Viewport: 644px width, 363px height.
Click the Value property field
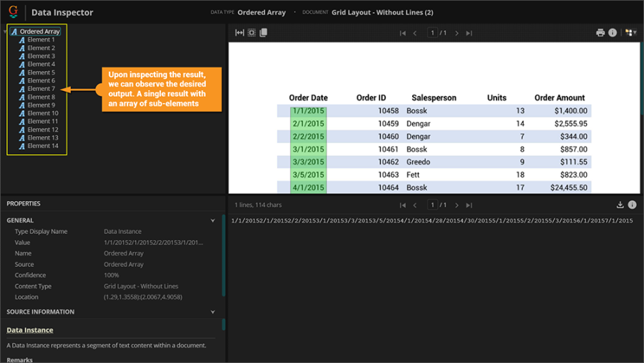[154, 243]
